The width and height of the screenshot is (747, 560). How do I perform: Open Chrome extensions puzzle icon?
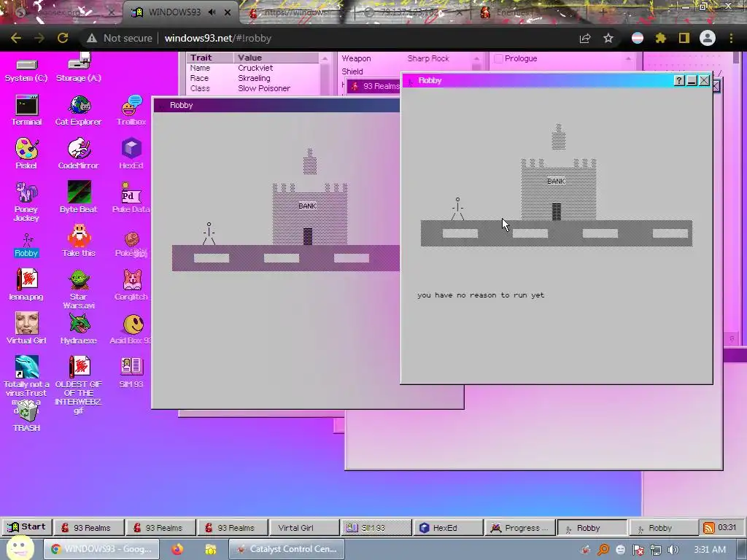660,38
